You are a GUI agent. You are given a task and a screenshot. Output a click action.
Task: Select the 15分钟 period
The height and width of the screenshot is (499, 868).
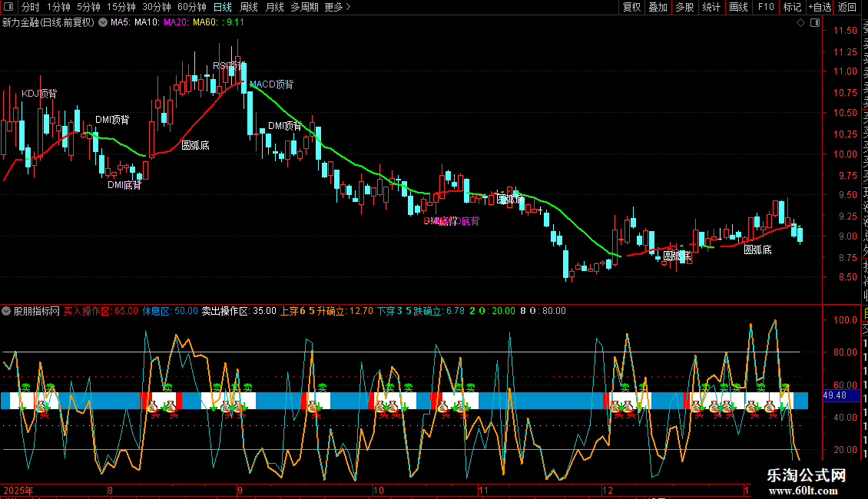coord(121,7)
